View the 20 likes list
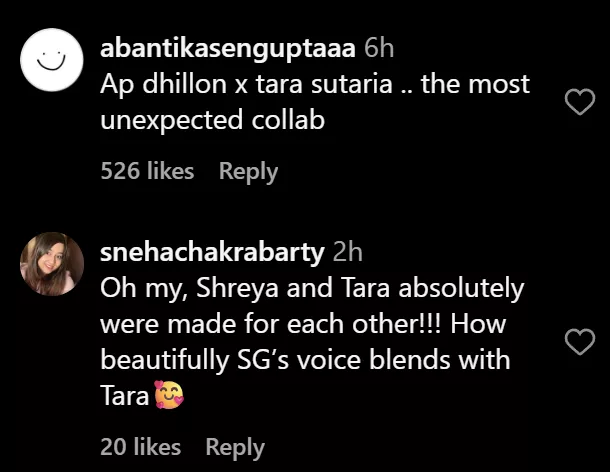Viewport: 610px width, 472px height. (x=141, y=446)
